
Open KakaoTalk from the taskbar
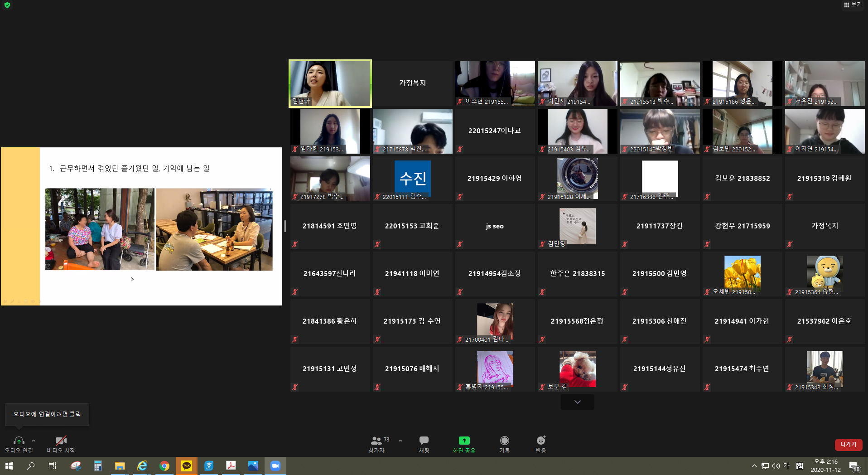[x=186, y=465]
